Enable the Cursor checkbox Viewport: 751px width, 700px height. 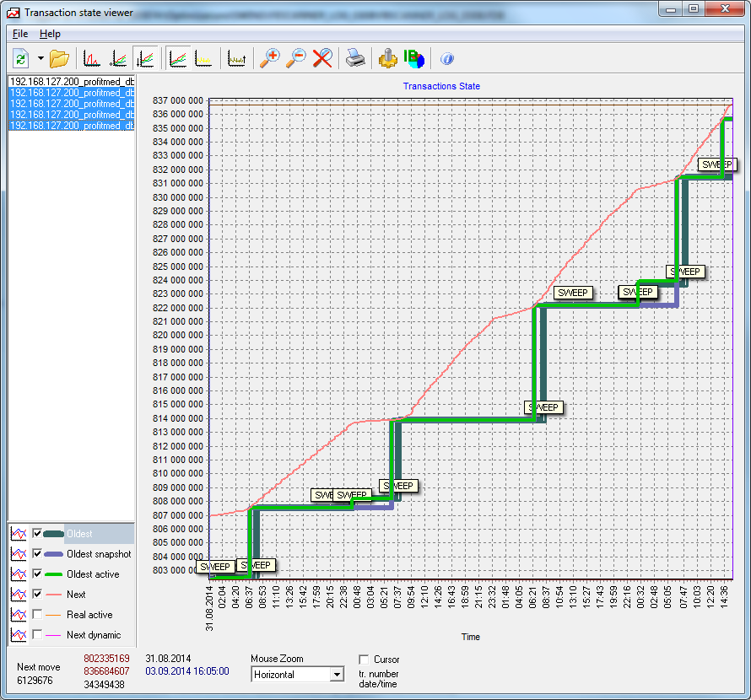pyautogui.click(x=364, y=659)
